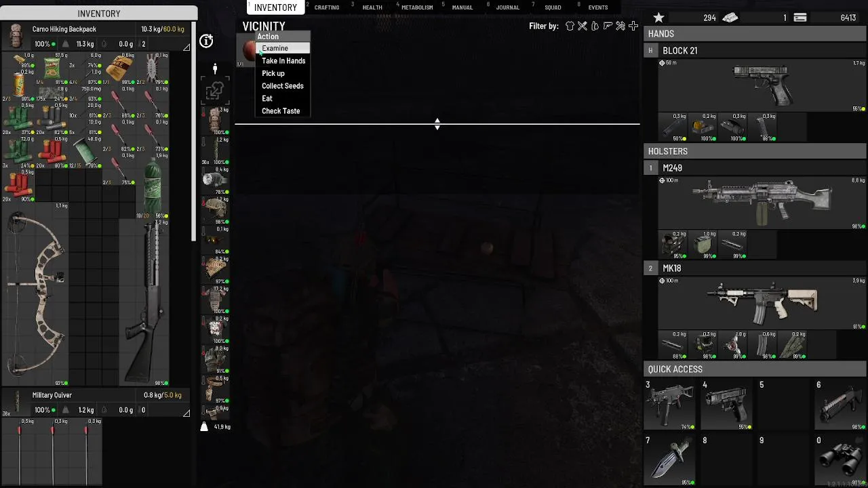Filter vicinity by clothing shirt icon
The height and width of the screenshot is (488, 868).
570,26
